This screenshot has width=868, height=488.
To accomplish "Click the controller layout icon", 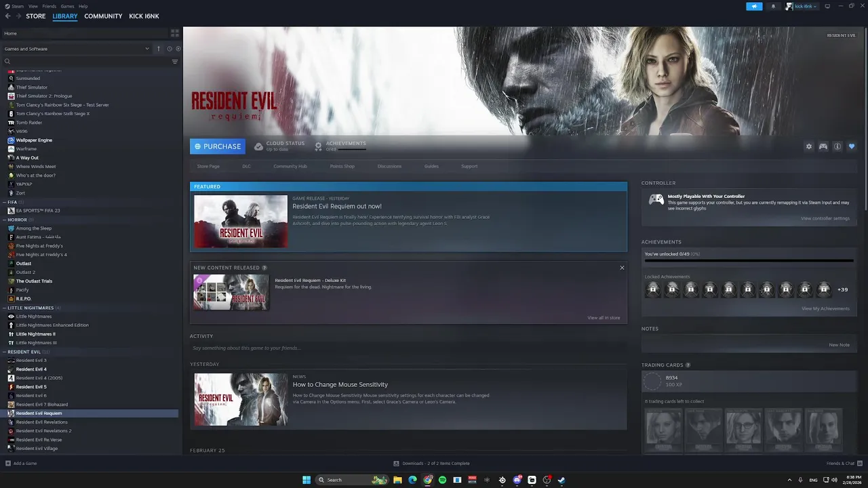I will click(x=823, y=146).
